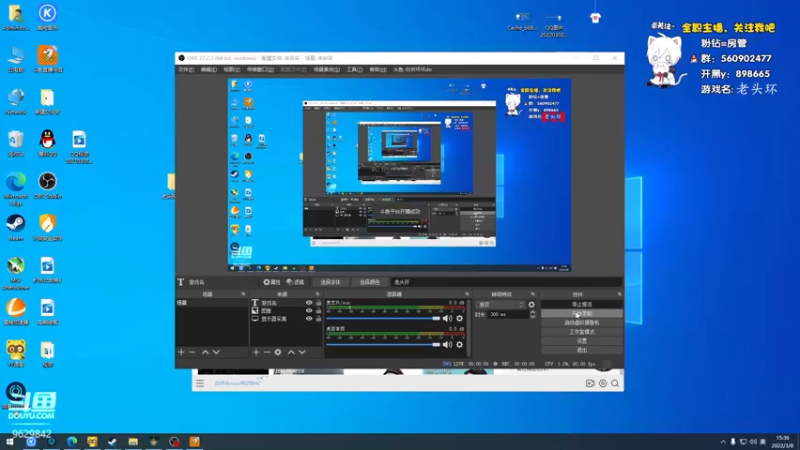The height and width of the screenshot is (450, 800).
Task: Open 编辑(E) Edit menu in OBS
Action: click(209, 69)
